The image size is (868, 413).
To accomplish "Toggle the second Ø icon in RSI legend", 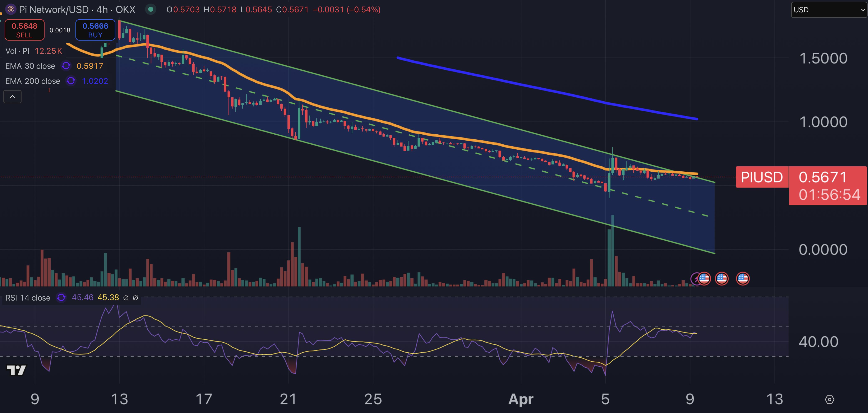I will pos(136,297).
